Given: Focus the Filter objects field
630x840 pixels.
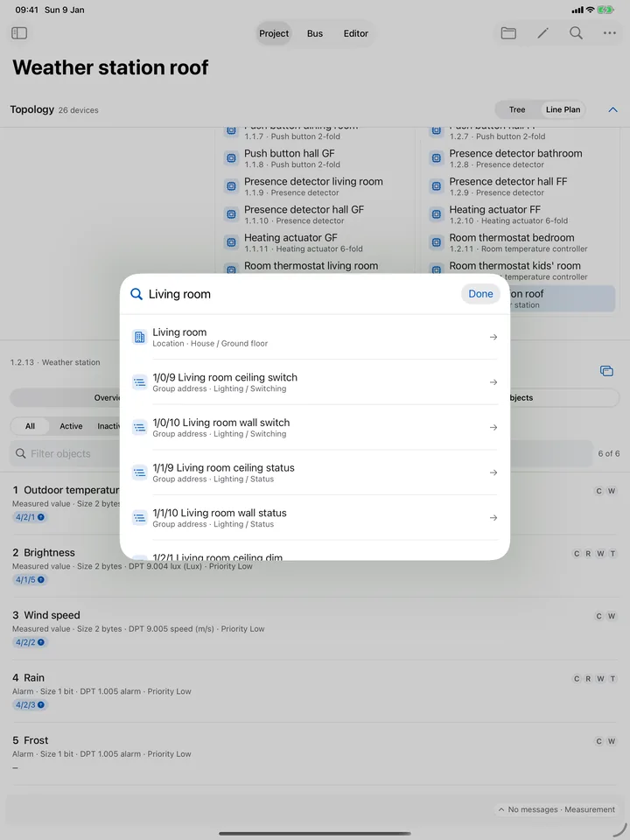Looking at the screenshot, I should coord(67,453).
